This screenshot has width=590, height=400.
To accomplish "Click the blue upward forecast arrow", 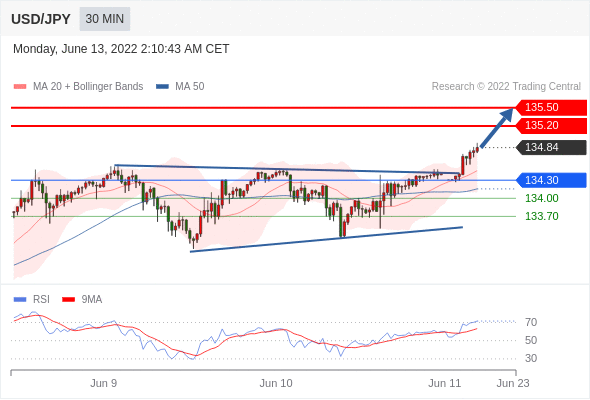I will [x=497, y=128].
